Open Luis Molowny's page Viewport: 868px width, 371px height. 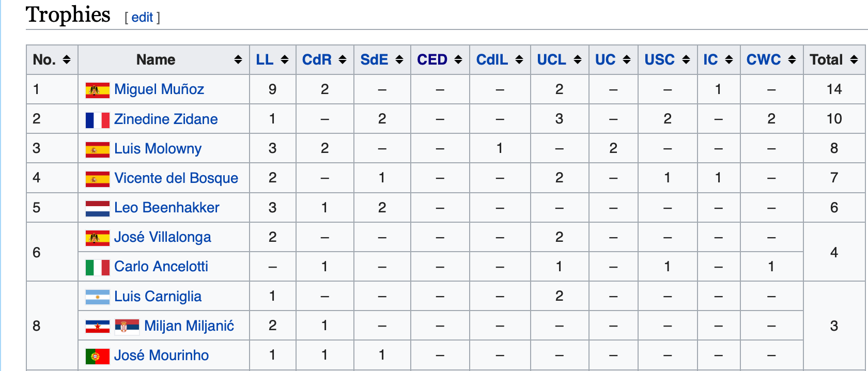tap(158, 148)
